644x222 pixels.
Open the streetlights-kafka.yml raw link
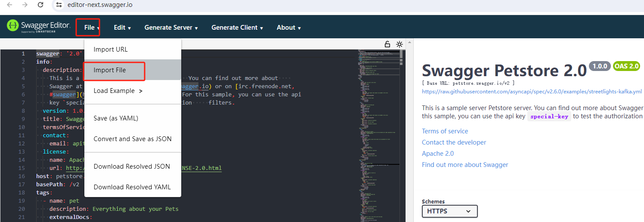coord(532,92)
